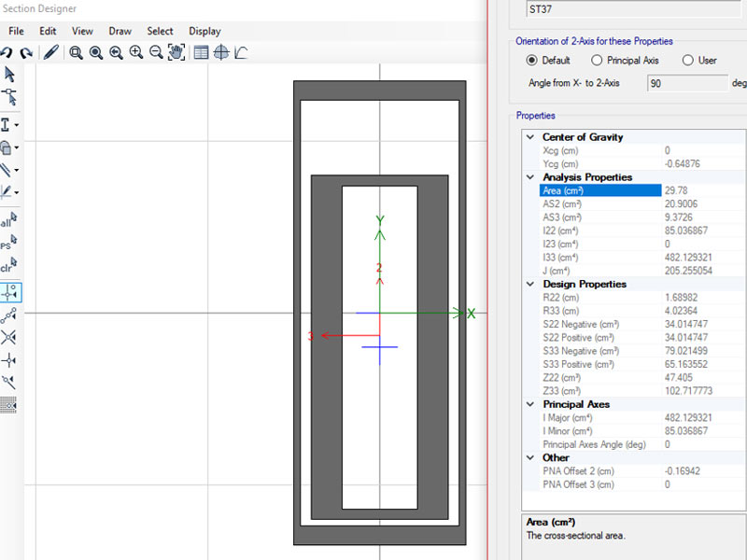
Task: Collapse the Other properties group
Action: (530, 457)
